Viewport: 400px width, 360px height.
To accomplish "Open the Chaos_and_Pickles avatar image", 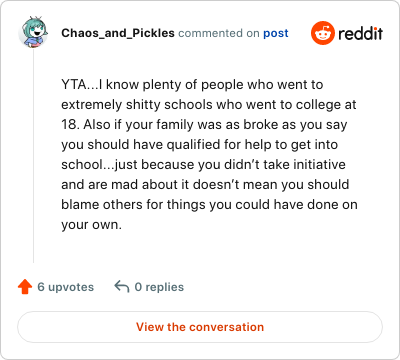I will (33, 32).
